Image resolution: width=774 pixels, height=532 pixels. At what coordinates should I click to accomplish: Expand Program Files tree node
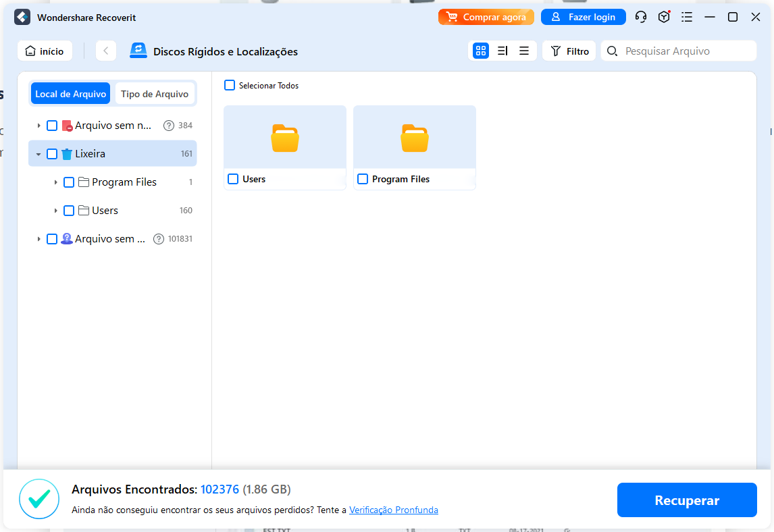tap(55, 182)
